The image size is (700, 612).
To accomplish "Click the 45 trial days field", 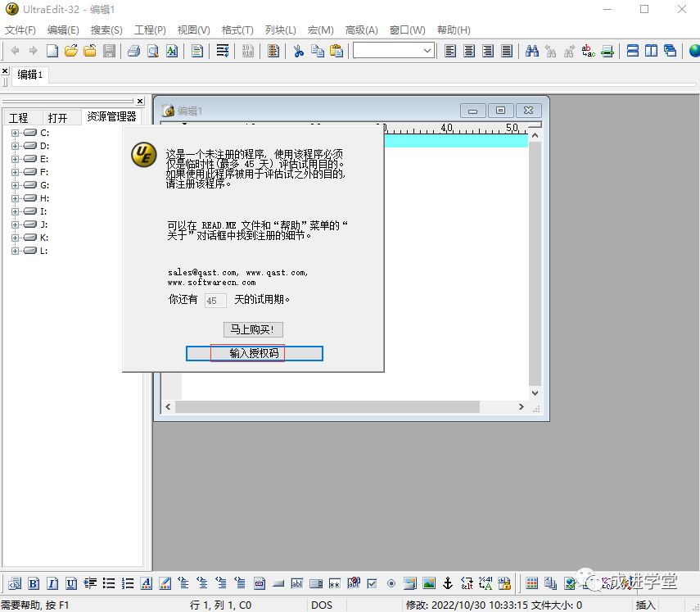I will 215,300.
